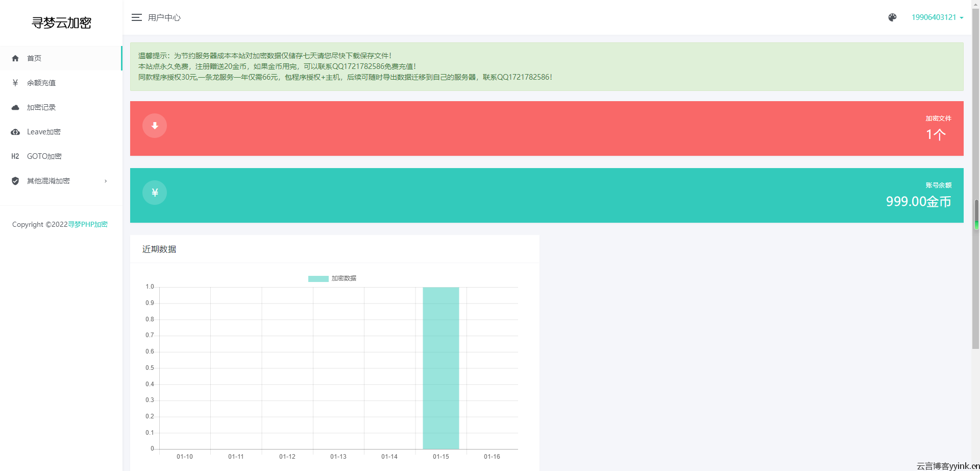Image resolution: width=980 pixels, height=471 pixels.
Task: Click the cloud upload icon beside Leave加密
Action: point(15,132)
